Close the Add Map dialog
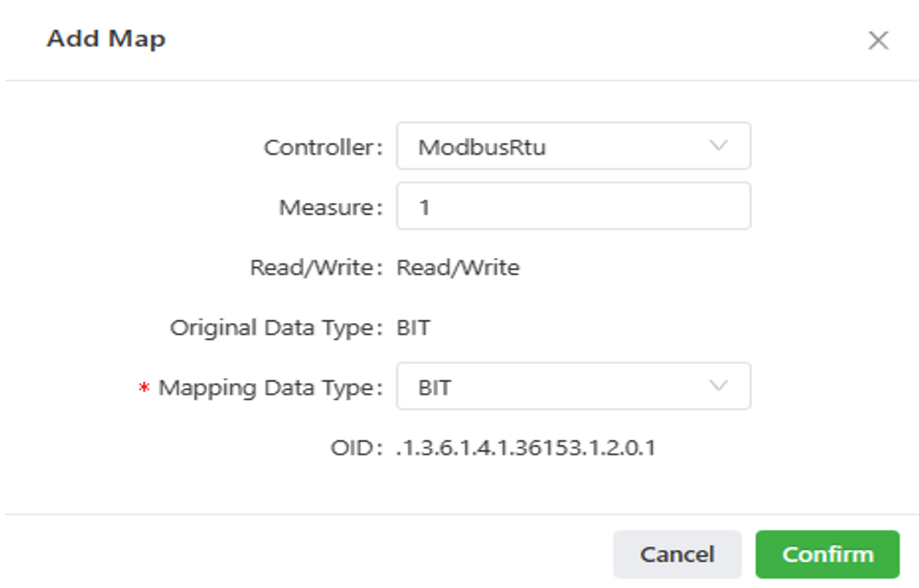This screenshot has width=919, height=588. [877, 41]
